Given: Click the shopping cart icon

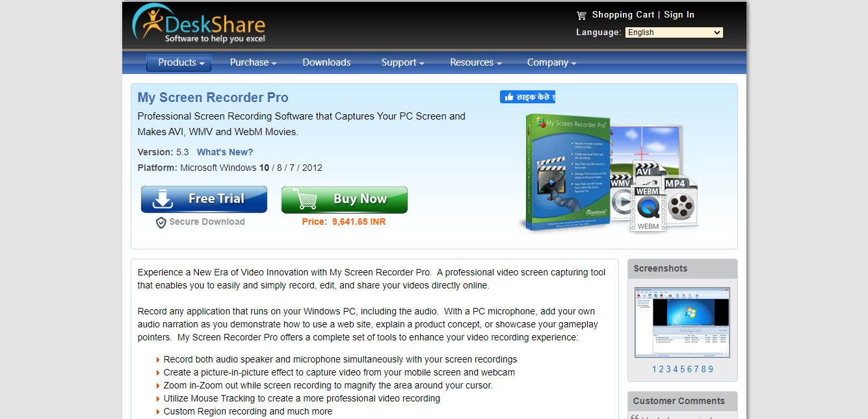Looking at the screenshot, I should [581, 15].
